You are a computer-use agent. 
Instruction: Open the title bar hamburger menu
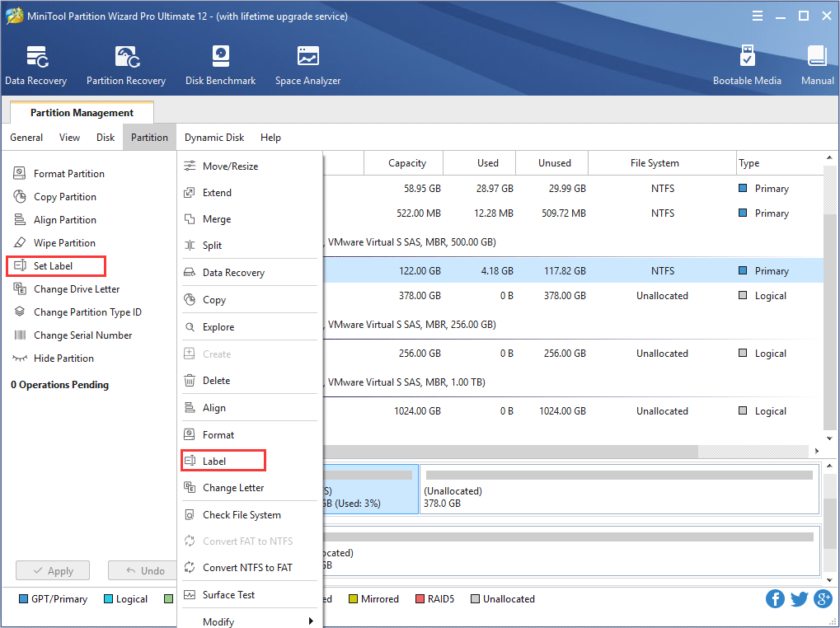[757, 15]
